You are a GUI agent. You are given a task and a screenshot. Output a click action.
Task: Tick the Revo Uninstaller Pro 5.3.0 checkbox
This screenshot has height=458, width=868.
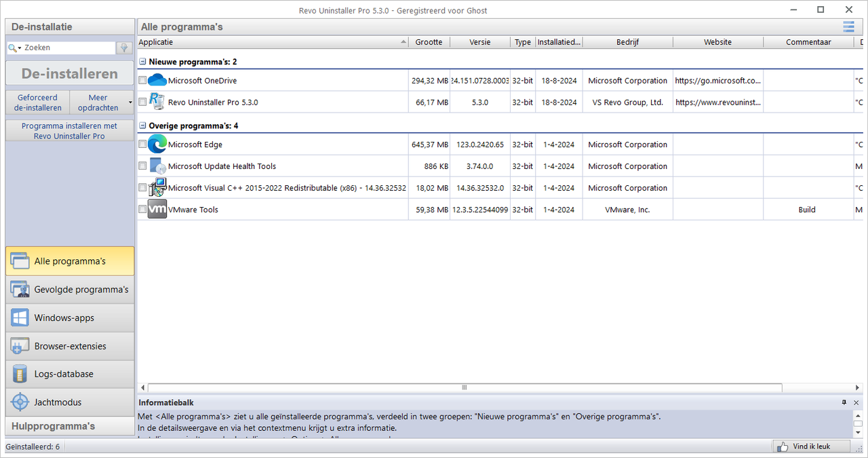142,102
